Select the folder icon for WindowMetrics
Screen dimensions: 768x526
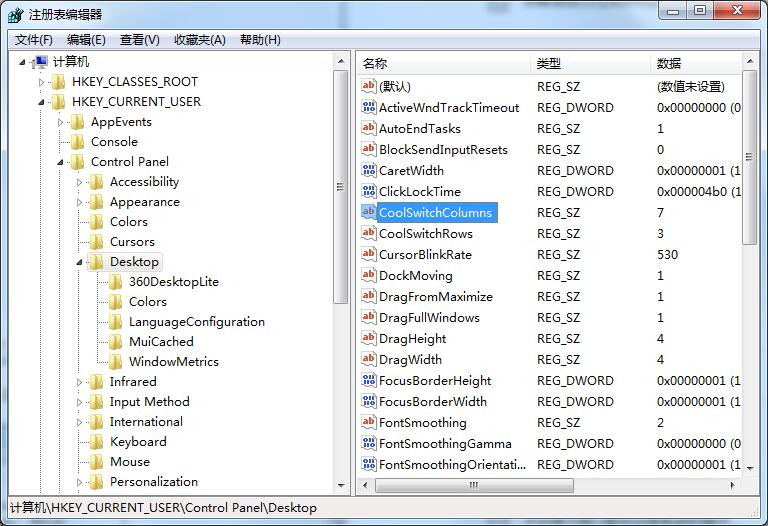[116, 362]
